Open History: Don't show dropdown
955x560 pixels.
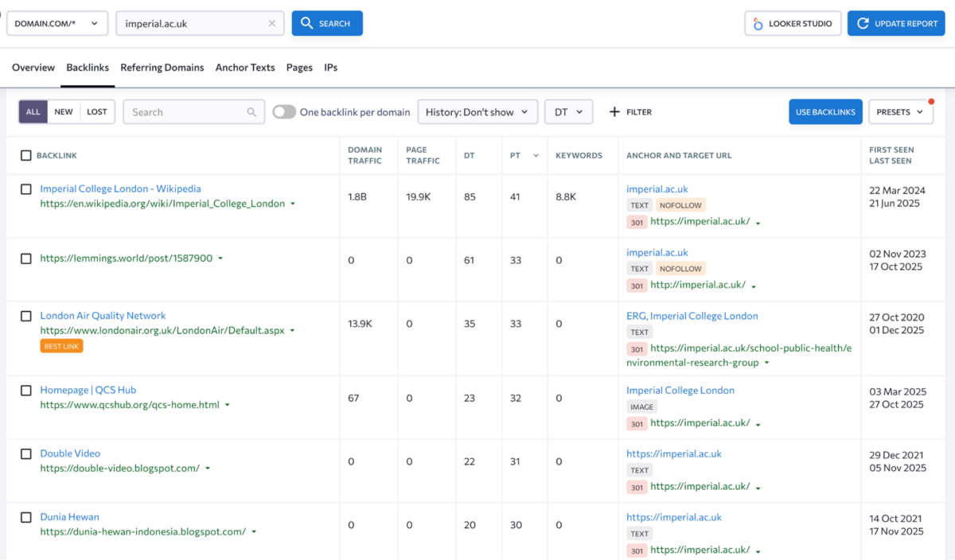477,112
